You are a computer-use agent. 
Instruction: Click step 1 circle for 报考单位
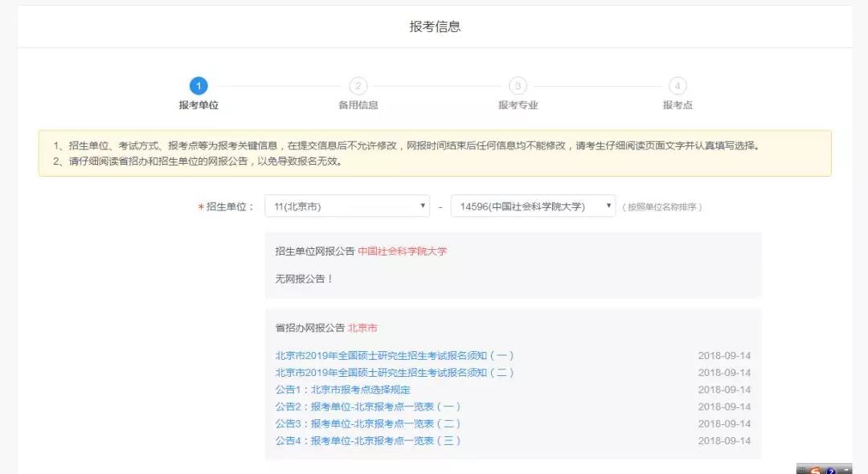click(199, 86)
